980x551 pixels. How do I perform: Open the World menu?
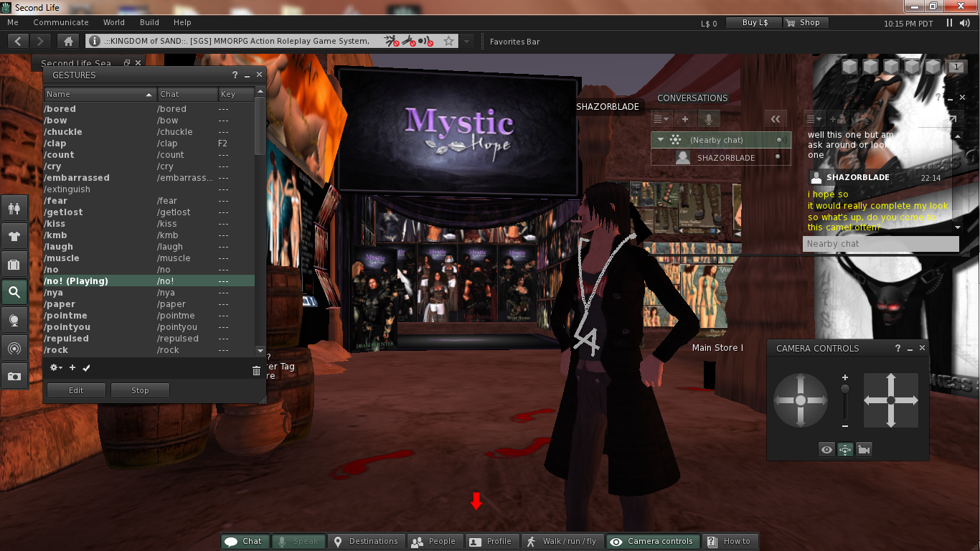(x=114, y=23)
